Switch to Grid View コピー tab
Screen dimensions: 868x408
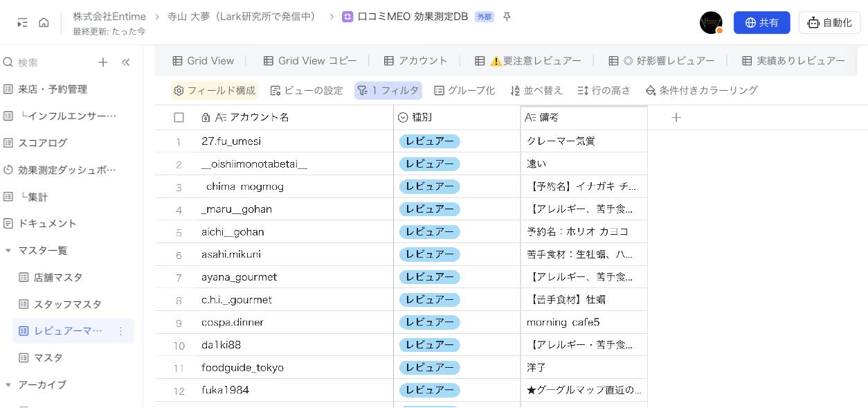pos(310,61)
